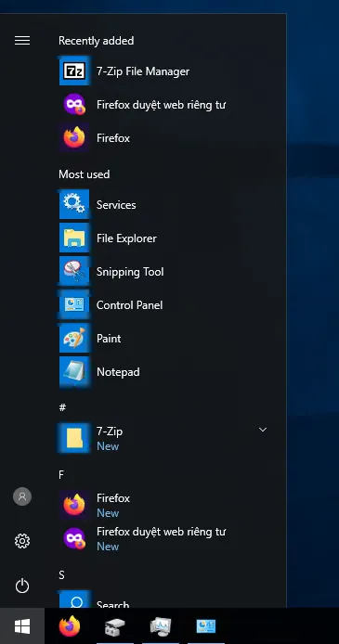Image resolution: width=339 pixels, height=644 pixels.
Task: Click the # alphabet section header
Action: click(62, 407)
